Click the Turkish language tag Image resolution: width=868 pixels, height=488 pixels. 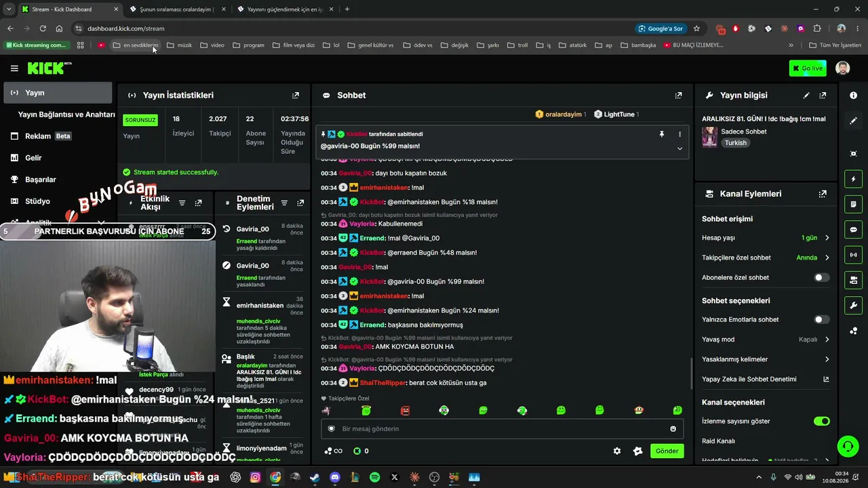point(735,143)
